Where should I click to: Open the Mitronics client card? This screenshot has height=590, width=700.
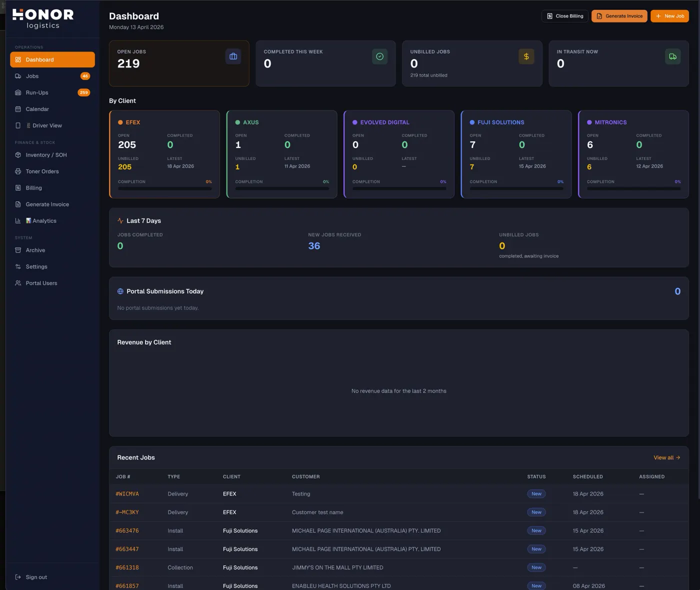pyautogui.click(x=633, y=154)
